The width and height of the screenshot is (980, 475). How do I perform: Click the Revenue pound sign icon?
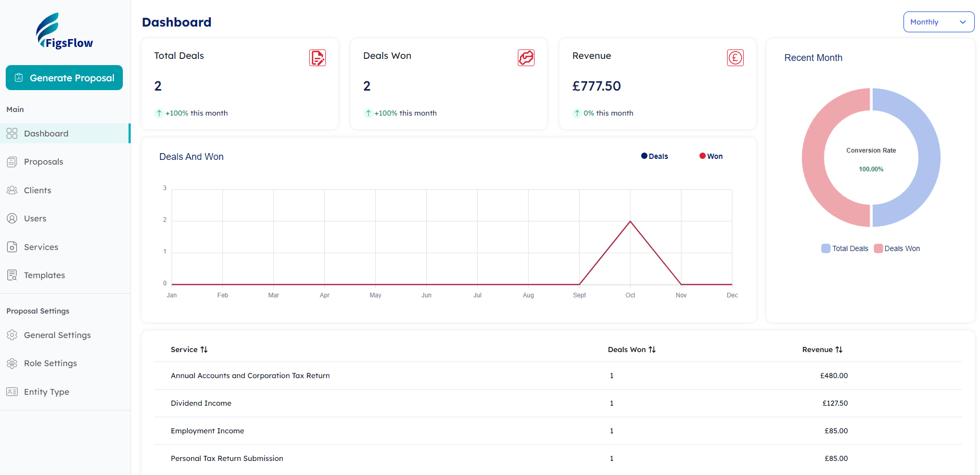coord(735,58)
